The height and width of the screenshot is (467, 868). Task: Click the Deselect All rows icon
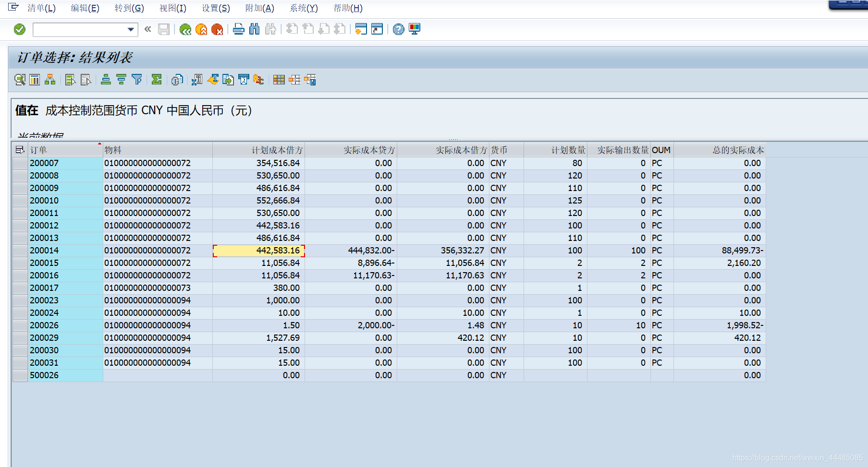click(86, 80)
